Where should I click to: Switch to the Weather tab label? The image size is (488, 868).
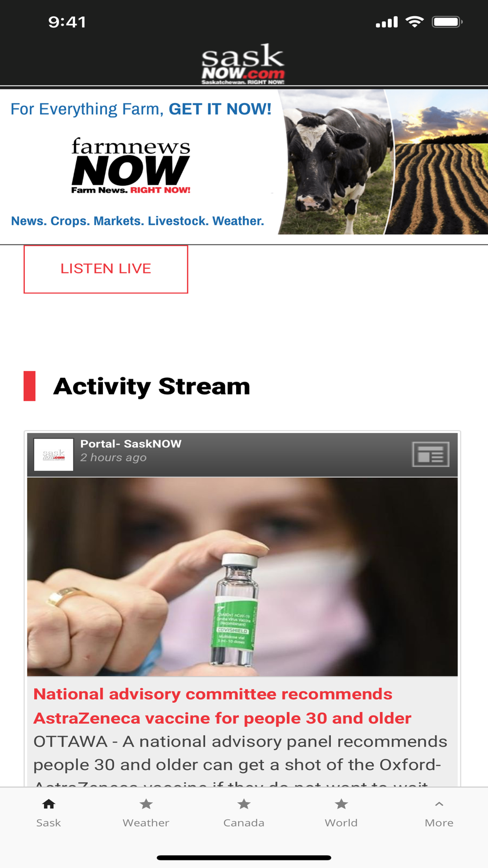click(146, 823)
